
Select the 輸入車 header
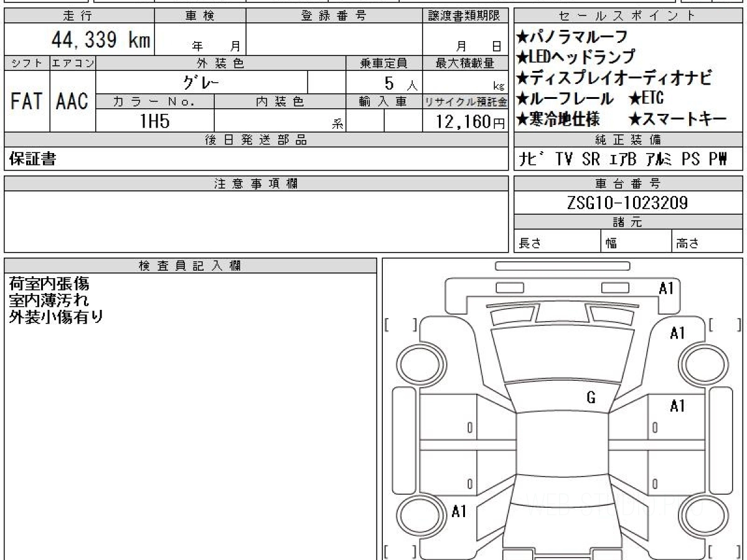(x=383, y=101)
